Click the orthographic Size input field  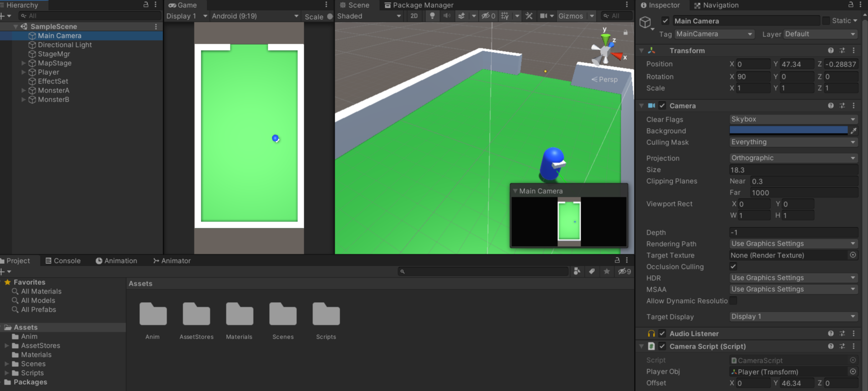tap(793, 170)
